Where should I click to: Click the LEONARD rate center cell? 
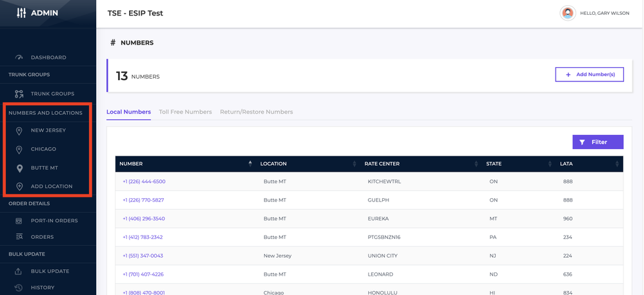[x=380, y=274]
